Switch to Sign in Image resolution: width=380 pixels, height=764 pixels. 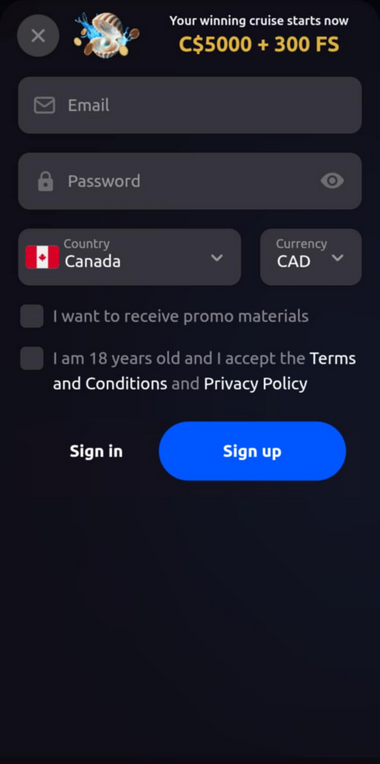click(96, 451)
